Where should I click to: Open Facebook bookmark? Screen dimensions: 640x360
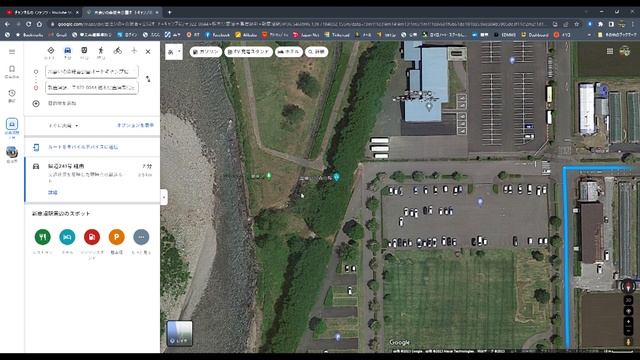click(x=218, y=35)
